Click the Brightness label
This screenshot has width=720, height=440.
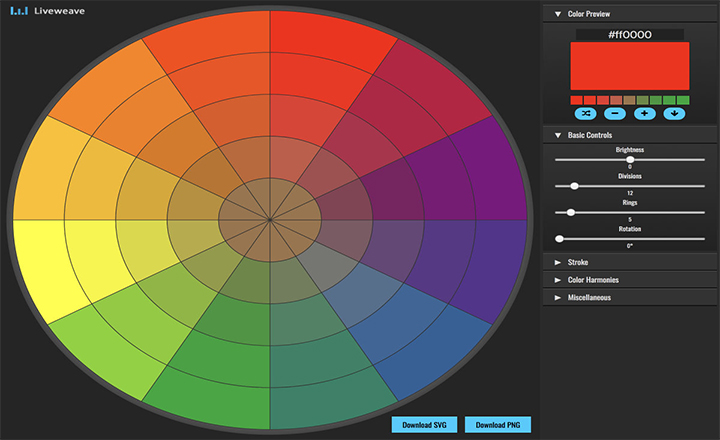(x=630, y=150)
